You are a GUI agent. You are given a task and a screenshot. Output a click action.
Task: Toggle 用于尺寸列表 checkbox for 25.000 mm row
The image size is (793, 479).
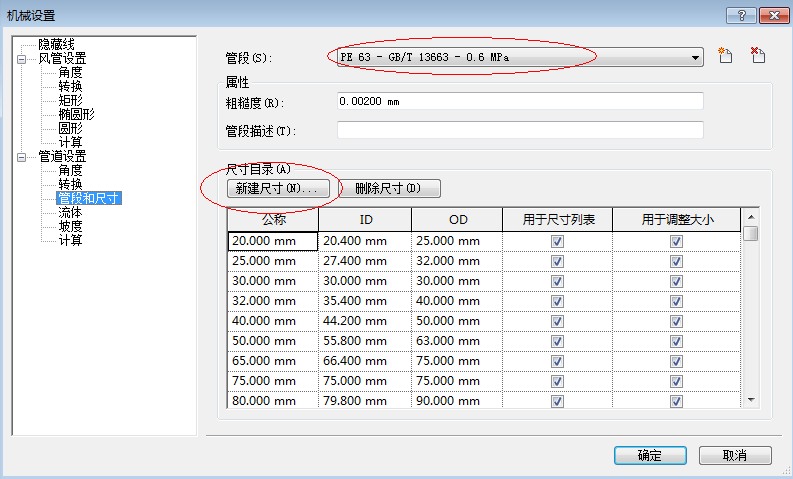(557, 262)
